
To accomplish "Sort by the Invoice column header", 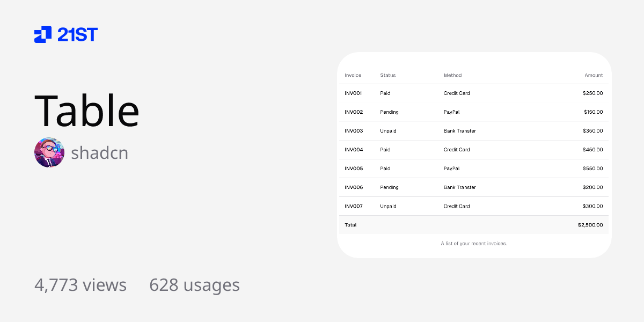I will (353, 75).
